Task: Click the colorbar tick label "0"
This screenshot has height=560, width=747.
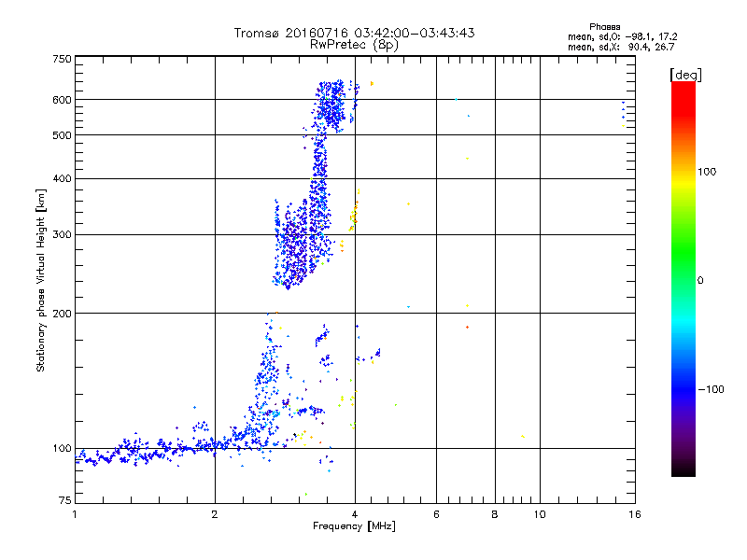Action: (700, 281)
